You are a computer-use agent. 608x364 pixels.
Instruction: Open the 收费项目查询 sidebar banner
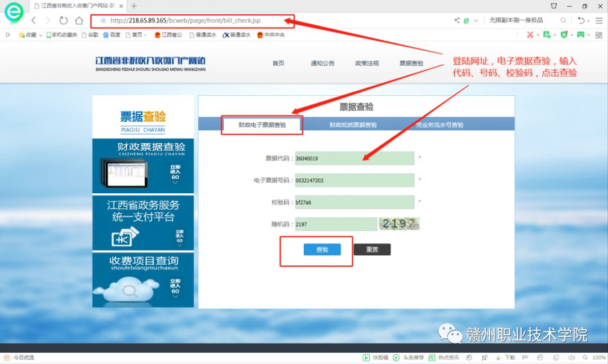click(143, 279)
